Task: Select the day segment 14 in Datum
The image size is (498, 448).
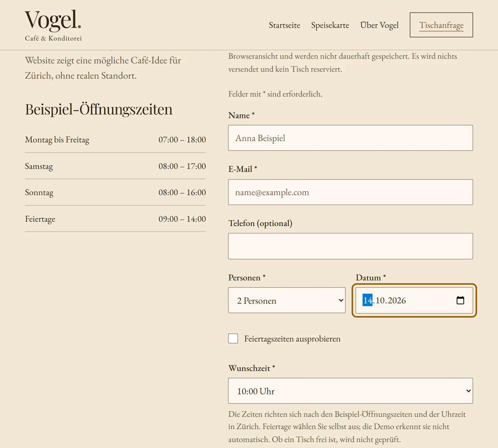Action: [368, 300]
